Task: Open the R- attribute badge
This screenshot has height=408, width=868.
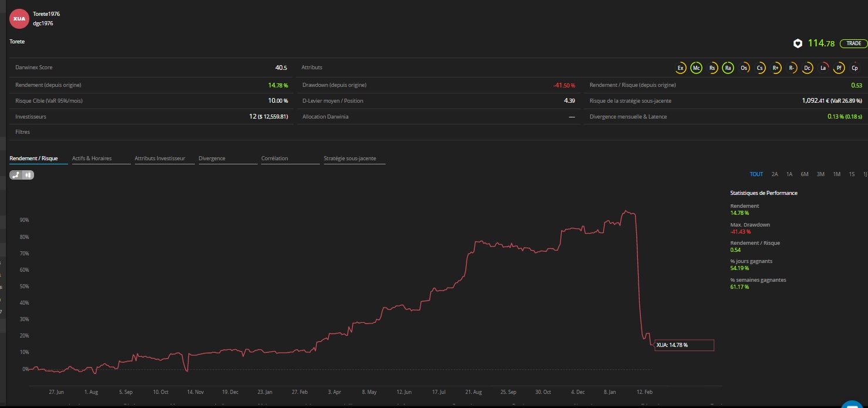Action: click(x=792, y=68)
